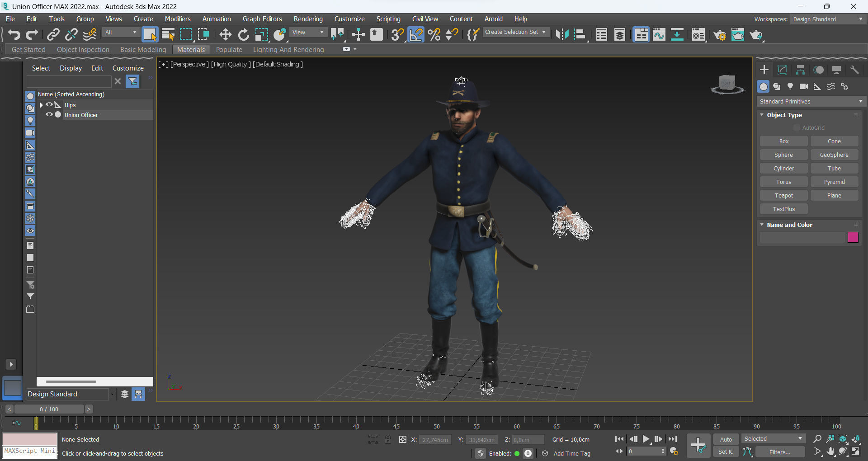Create a Pyramid primitive
Image resolution: width=868 pixels, height=461 pixels.
point(834,182)
